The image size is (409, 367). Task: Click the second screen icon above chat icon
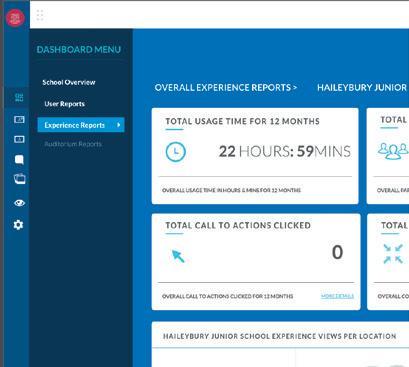[19, 139]
